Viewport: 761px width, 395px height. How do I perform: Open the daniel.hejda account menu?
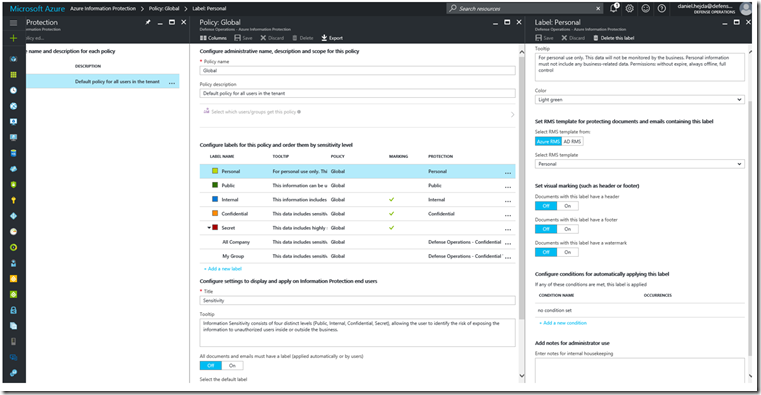pyautogui.click(x=713, y=8)
